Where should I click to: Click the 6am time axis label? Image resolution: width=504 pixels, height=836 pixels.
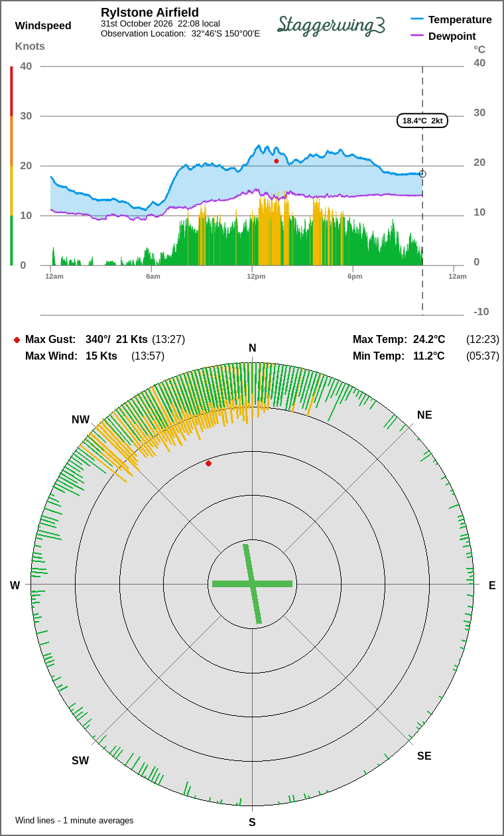pos(153,276)
